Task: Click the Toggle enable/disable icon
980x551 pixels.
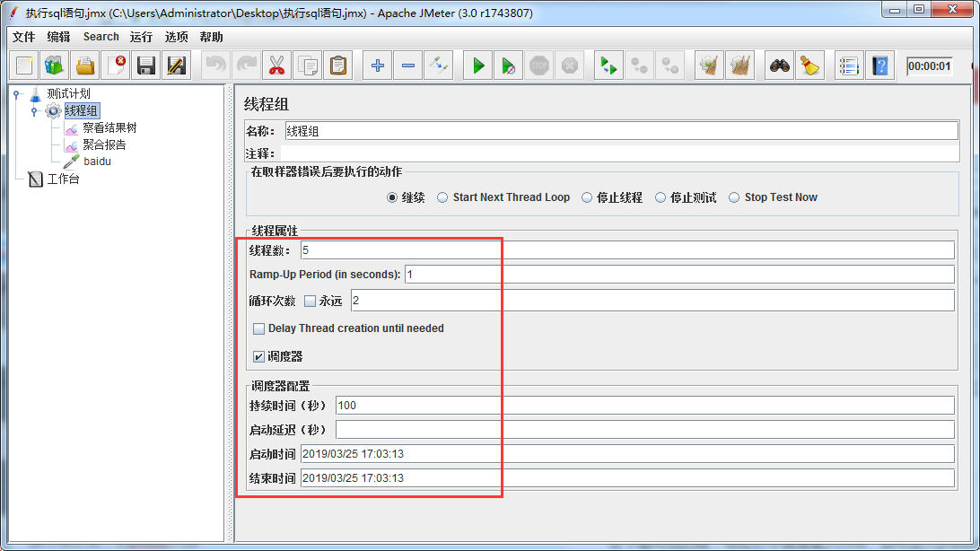Action: (439, 66)
